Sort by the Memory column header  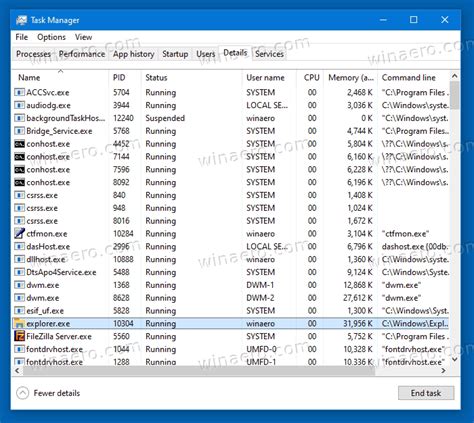351,78
